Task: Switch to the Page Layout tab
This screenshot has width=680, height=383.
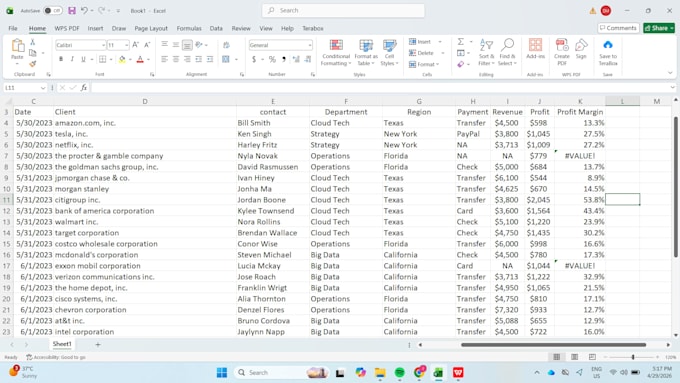Action: click(151, 28)
